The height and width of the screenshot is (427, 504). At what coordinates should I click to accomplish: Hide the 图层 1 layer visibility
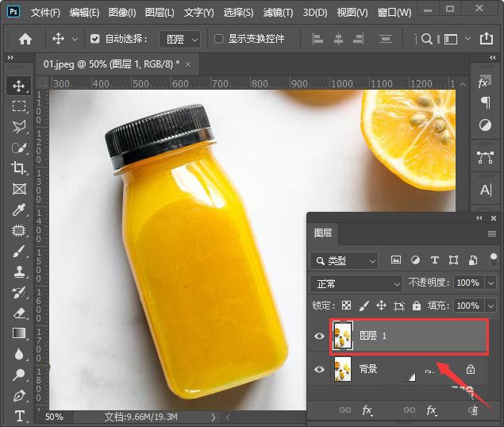[319, 336]
